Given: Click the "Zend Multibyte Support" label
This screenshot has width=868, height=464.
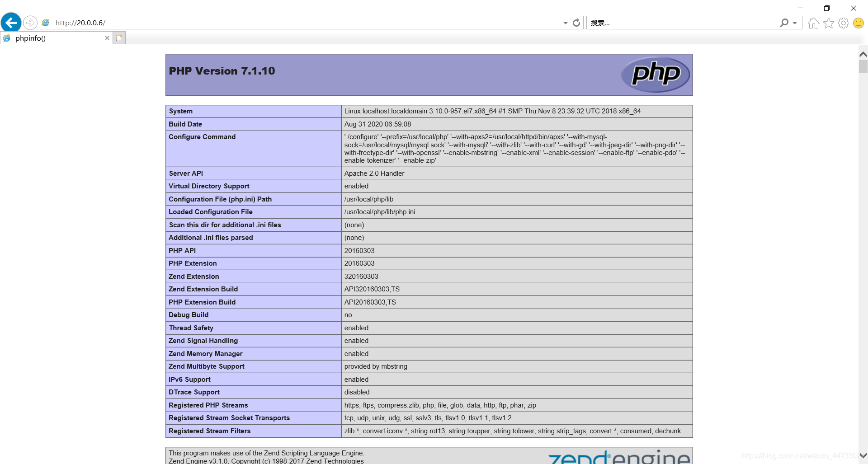Looking at the screenshot, I should pos(207,366).
